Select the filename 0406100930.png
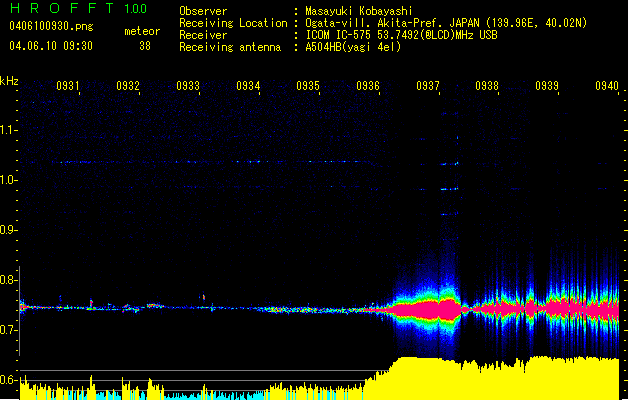Image resolution: width=629 pixels, height=400 pixels. coord(51,27)
